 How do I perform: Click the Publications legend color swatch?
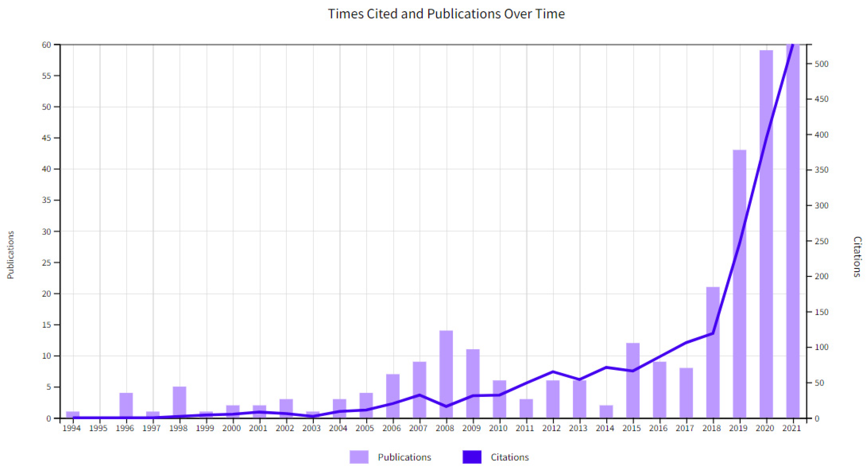pos(359,457)
